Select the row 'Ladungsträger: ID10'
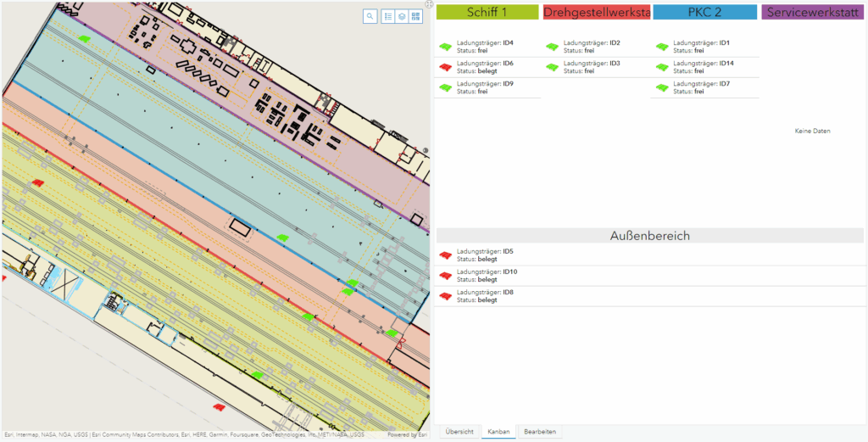Viewport: 868px width, 442px height. tap(650, 275)
